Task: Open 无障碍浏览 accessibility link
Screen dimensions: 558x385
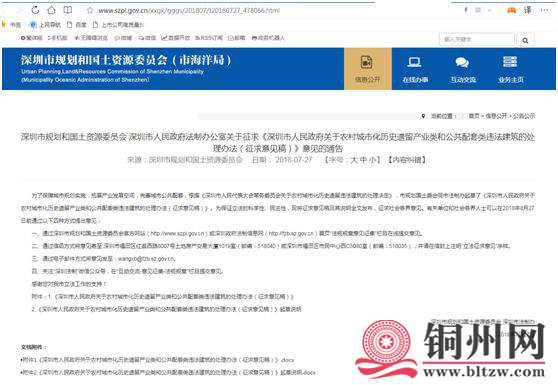Action: pyautogui.click(x=91, y=38)
